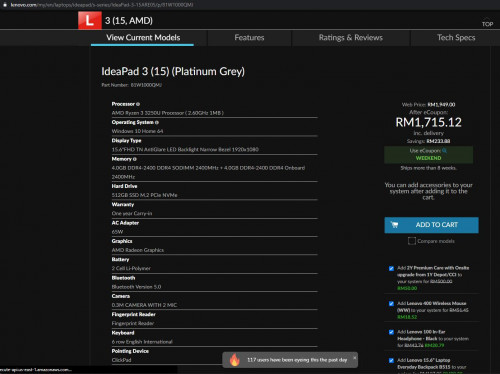The width and height of the screenshot is (500, 374).
Task: Open the Ratings & Reviews tab
Action: tap(351, 38)
